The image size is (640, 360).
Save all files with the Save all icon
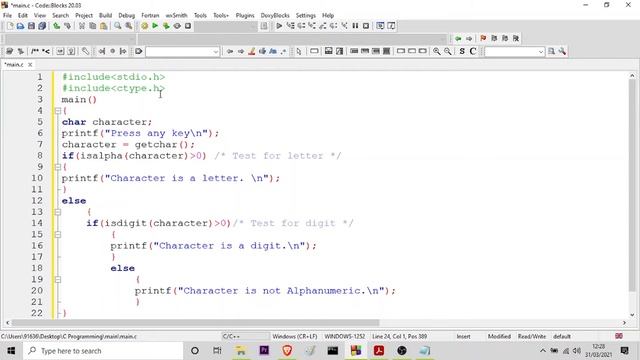coord(42,26)
